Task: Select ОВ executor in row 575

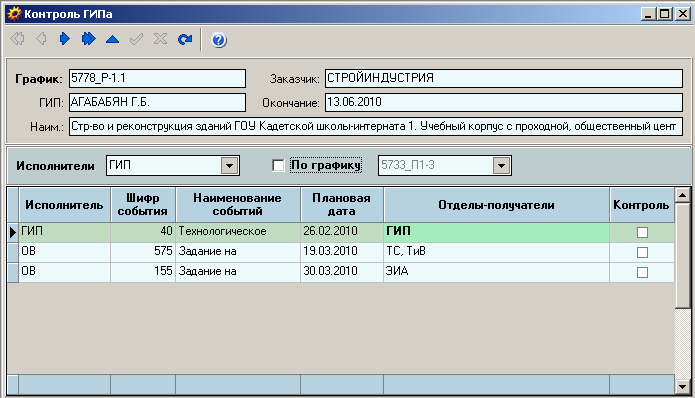Action: point(64,252)
